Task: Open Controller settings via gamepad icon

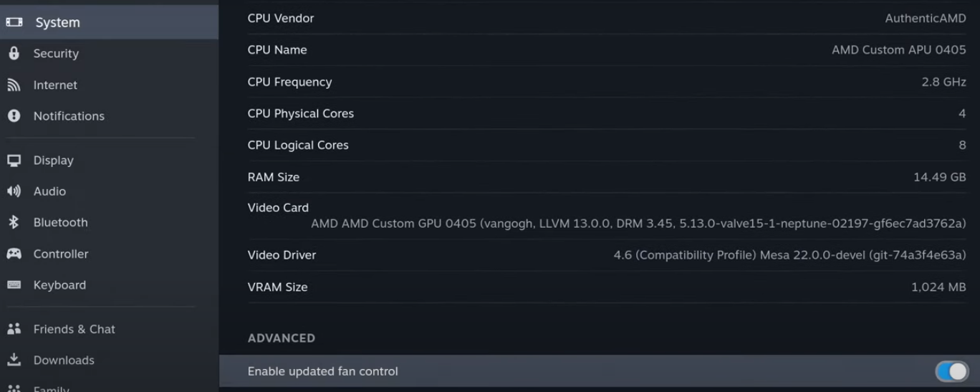Action: (x=14, y=254)
